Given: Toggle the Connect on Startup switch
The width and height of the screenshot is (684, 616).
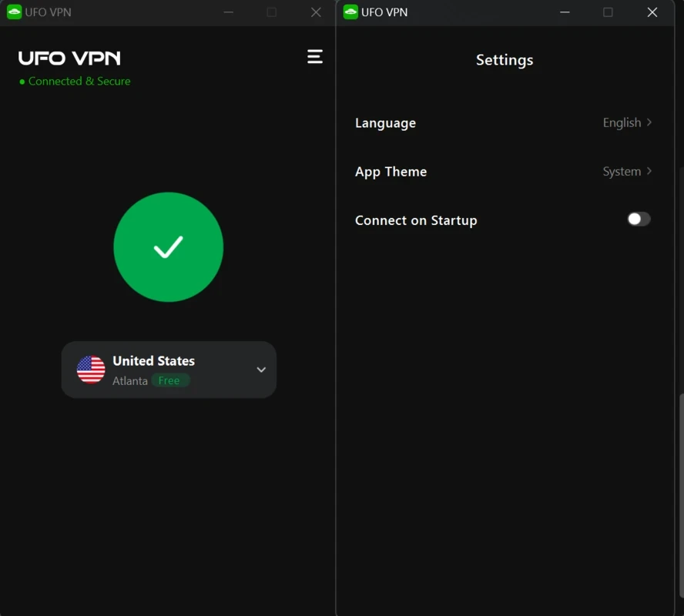Looking at the screenshot, I should (639, 219).
